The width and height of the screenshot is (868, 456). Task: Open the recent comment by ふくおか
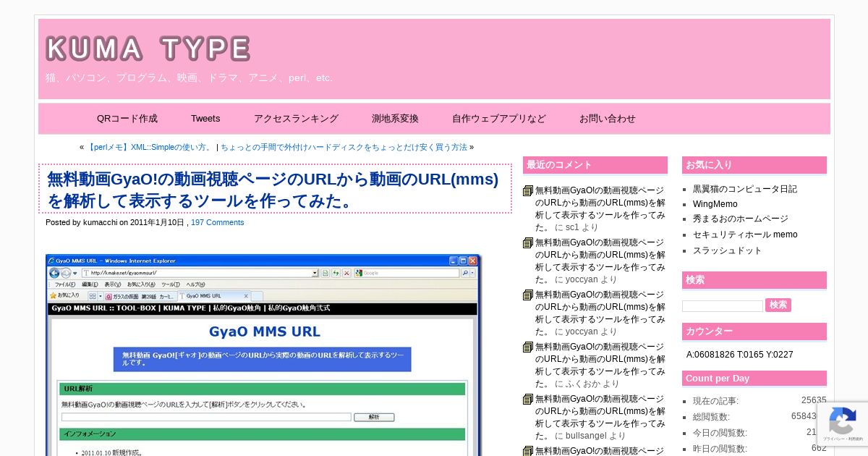pyautogui.click(x=600, y=365)
